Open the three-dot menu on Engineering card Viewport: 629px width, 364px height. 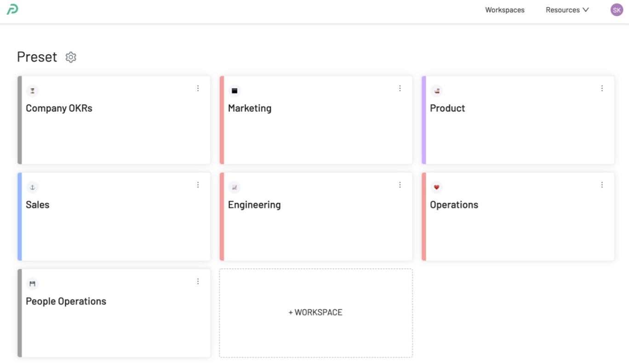(x=400, y=185)
